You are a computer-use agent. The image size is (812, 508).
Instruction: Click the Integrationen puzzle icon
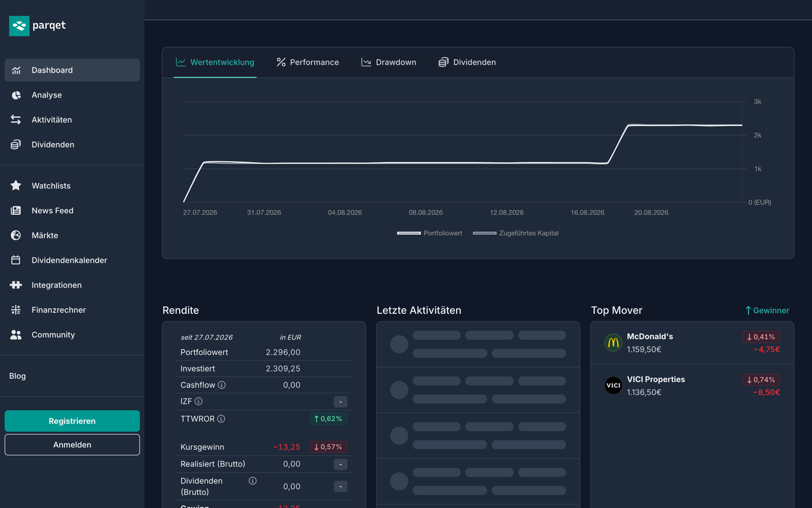16,285
